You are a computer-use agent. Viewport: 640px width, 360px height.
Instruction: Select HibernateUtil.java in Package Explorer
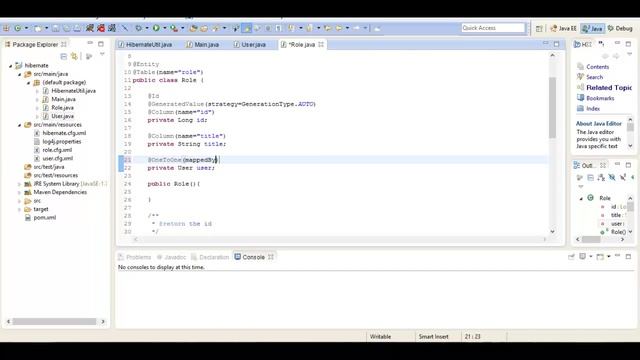(73, 91)
